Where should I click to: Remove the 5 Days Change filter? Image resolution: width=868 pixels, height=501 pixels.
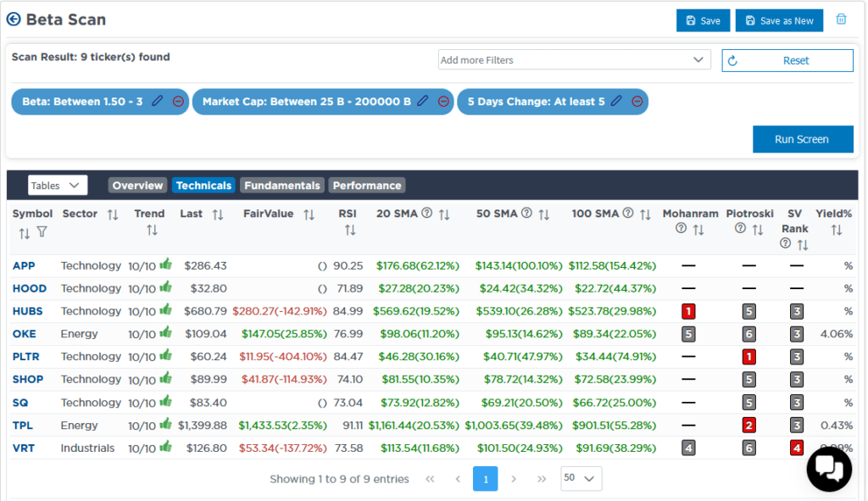coord(637,102)
